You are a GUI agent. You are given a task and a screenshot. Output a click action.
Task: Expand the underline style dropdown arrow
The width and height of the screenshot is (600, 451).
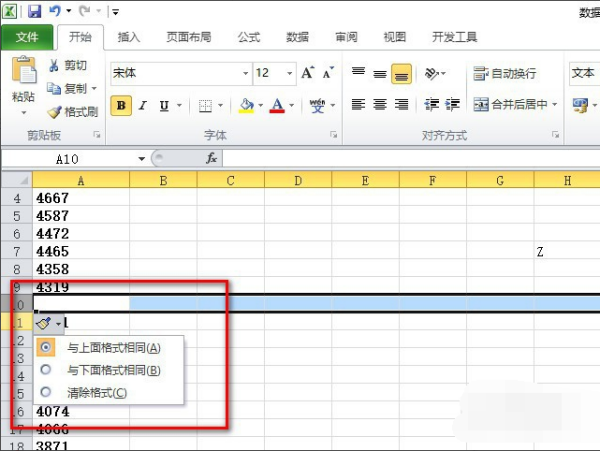pyautogui.click(x=179, y=105)
